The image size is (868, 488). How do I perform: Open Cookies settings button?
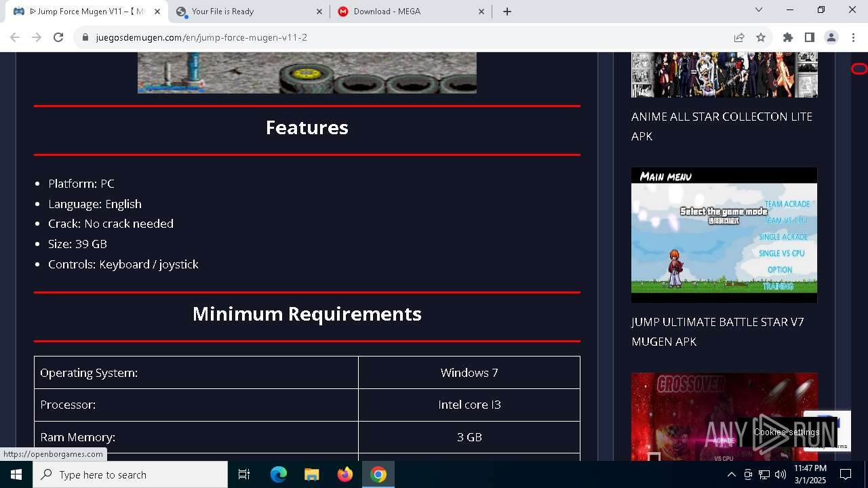click(x=787, y=432)
